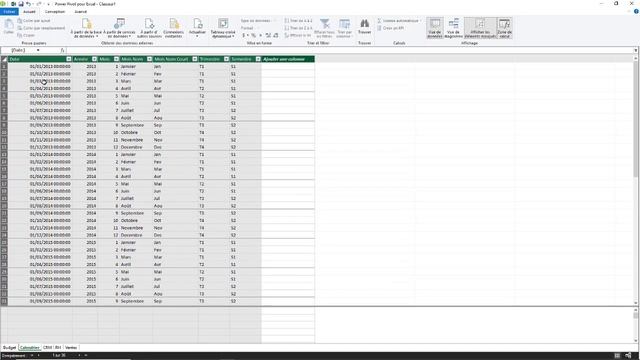The height and width of the screenshot is (360, 640).
Task: Open the Trimestre column filter dropdown
Action: (226, 59)
